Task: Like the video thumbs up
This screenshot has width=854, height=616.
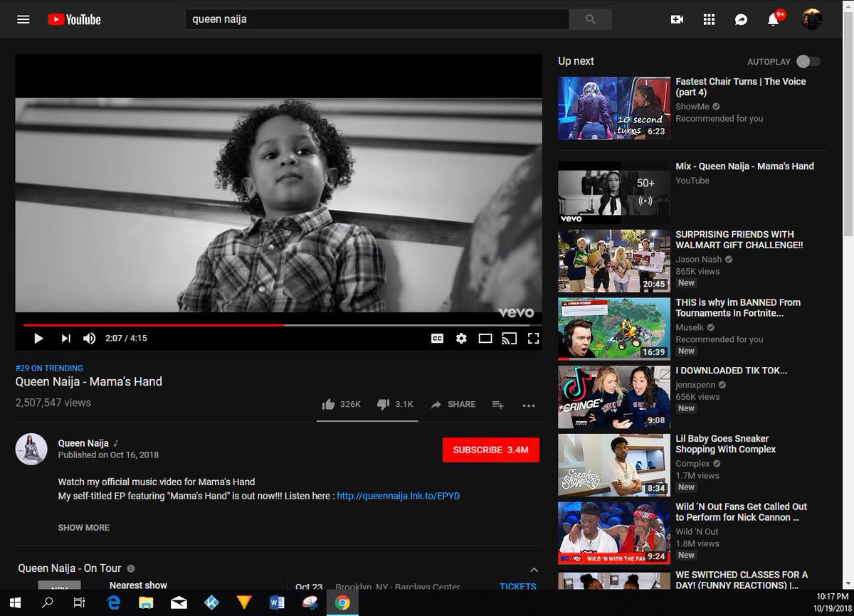Action: (342, 404)
